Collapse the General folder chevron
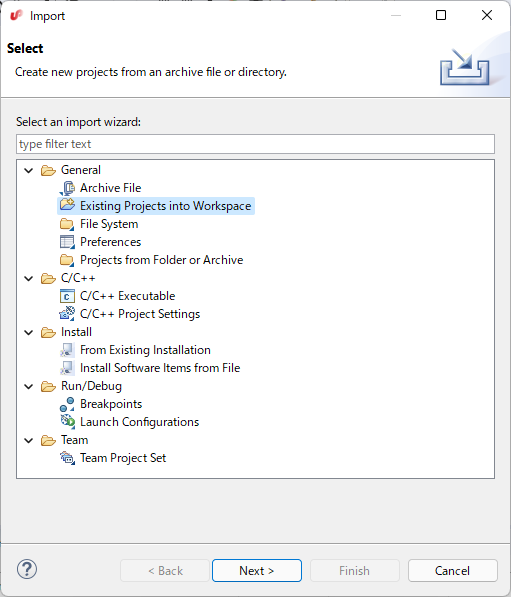511x597 pixels. click(29, 170)
